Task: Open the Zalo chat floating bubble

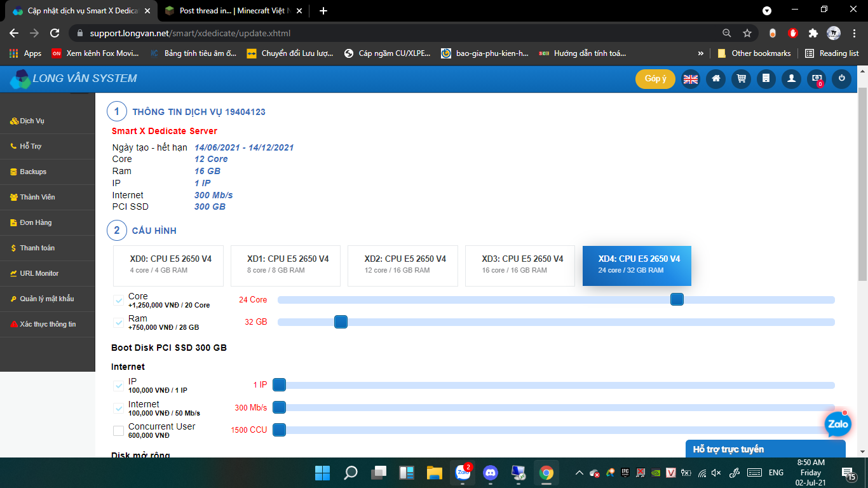Action: 837,424
